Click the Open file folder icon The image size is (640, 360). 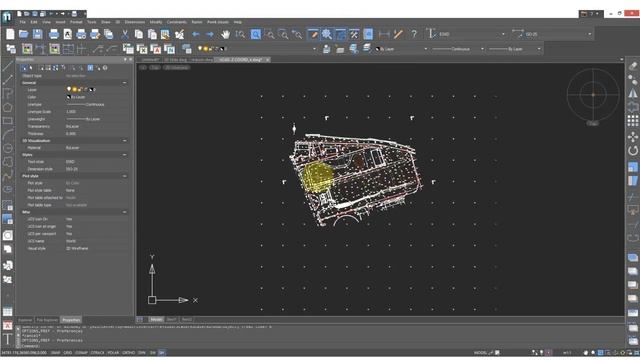click(x=24, y=34)
